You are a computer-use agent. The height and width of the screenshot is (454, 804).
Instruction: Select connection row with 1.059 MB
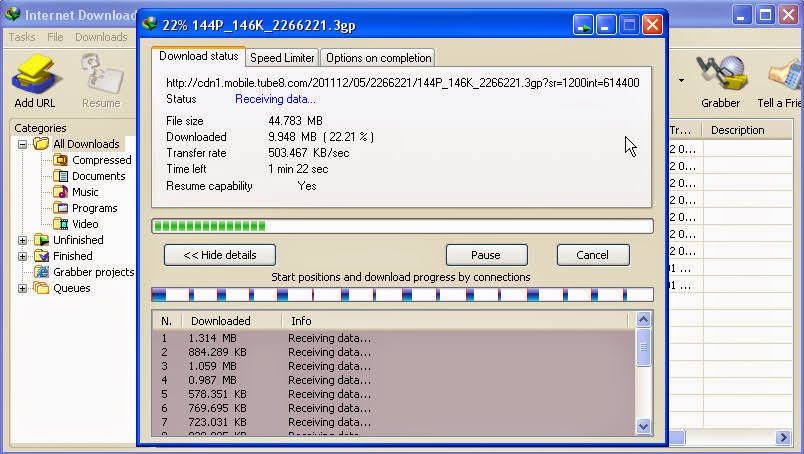tap(394, 366)
